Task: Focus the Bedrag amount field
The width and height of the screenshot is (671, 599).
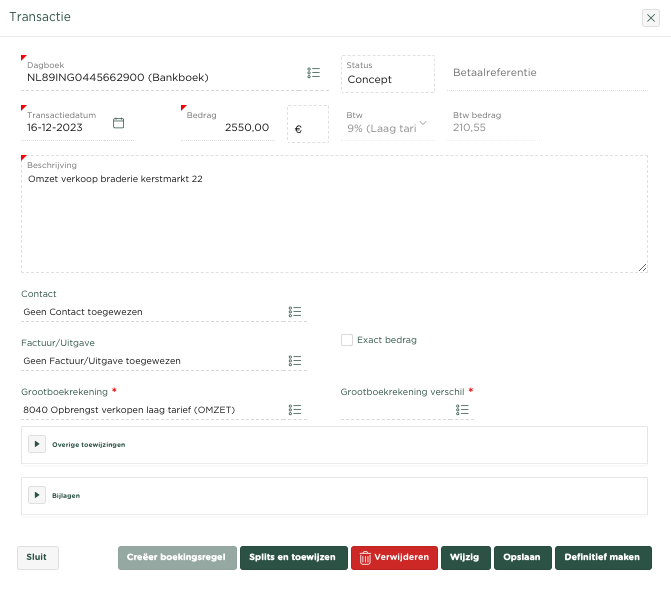Action: pos(227,128)
